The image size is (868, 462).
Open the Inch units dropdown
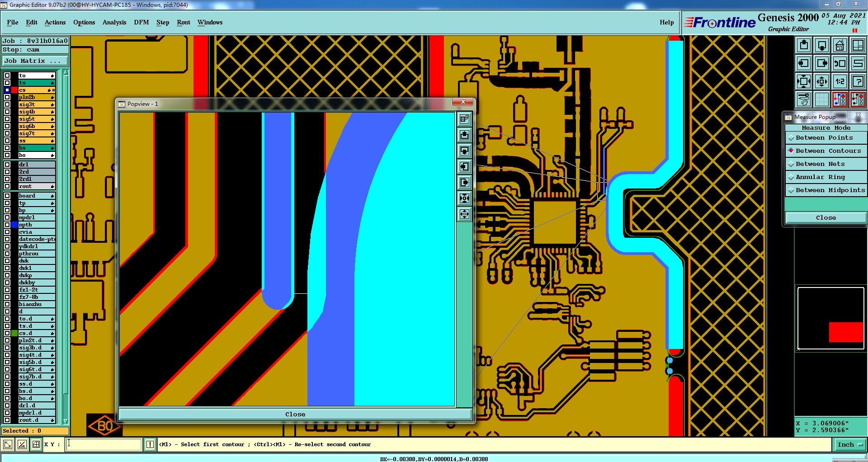[x=849, y=445]
